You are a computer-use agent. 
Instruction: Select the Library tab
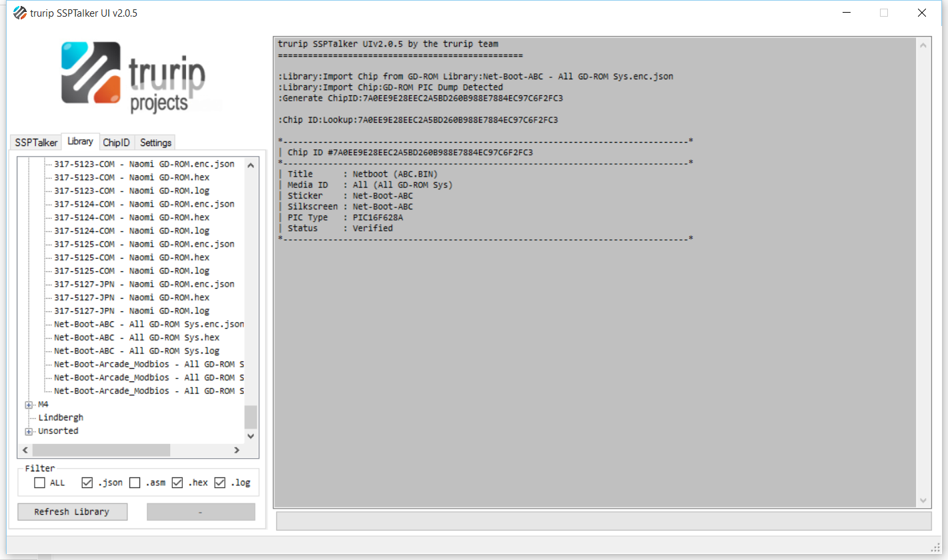click(x=80, y=141)
